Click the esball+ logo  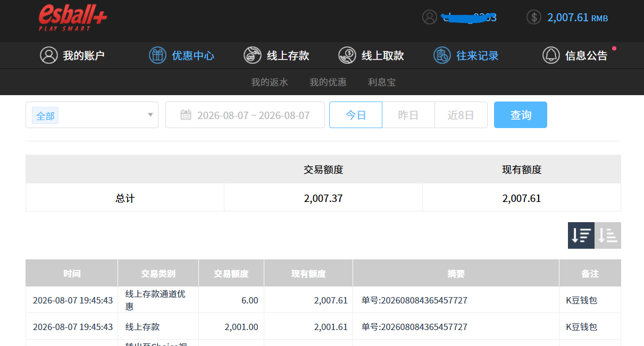(x=73, y=18)
